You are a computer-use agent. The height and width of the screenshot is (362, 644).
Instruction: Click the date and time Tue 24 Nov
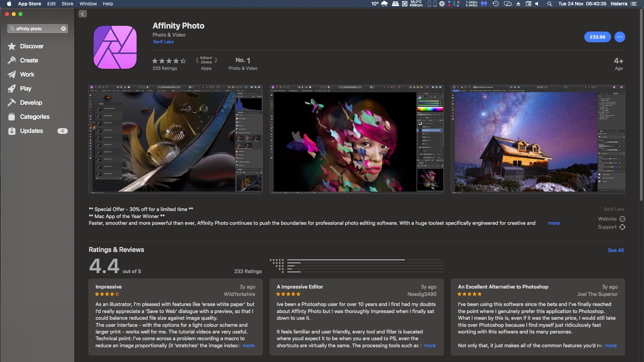[582, 4]
